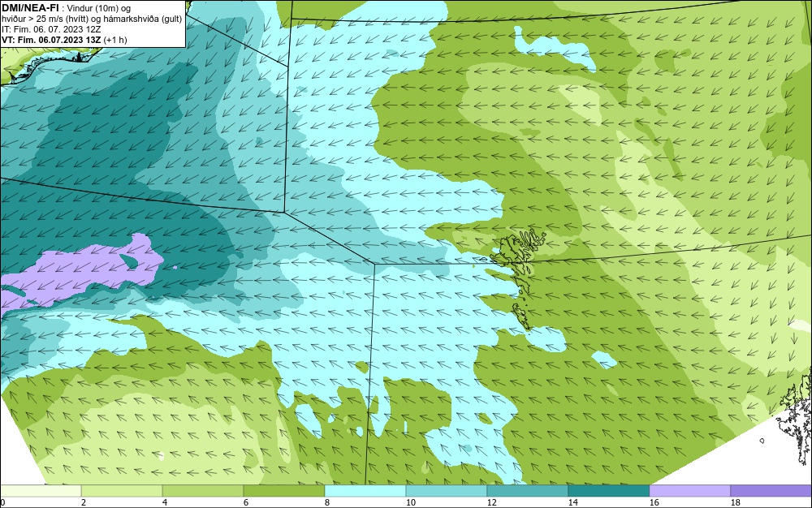Click the initial time line 'IT: Fim. 06. 07. 2023 12Z'
Image resolution: width=812 pixels, height=508 pixels.
pyautogui.click(x=51, y=29)
